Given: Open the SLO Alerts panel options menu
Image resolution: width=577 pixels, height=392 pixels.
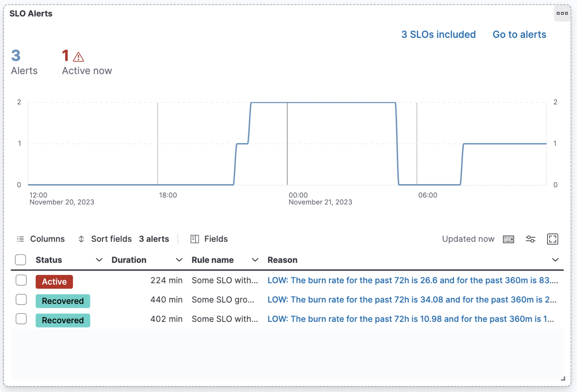Looking at the screenshot, I should click(x=562, y=13).
